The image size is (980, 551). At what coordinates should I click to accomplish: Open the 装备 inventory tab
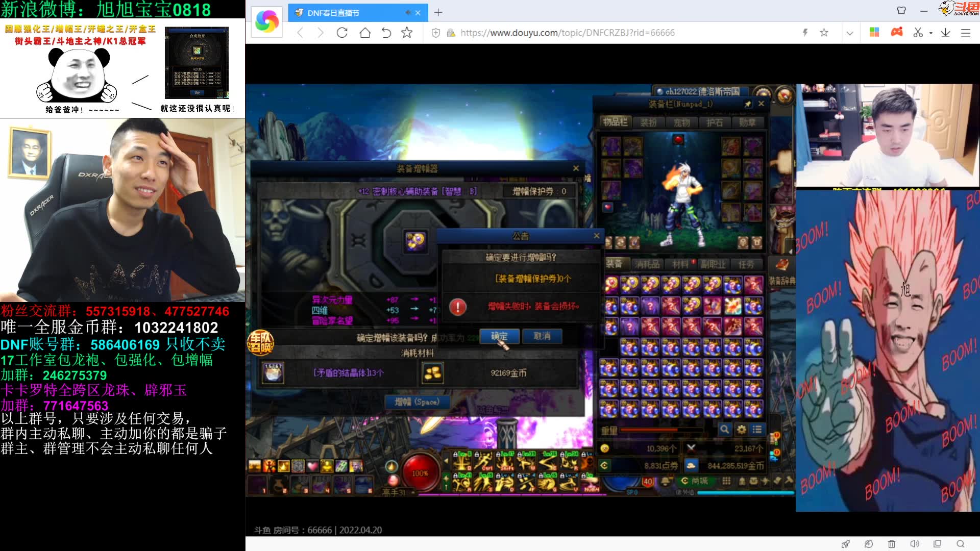point(615,263)
